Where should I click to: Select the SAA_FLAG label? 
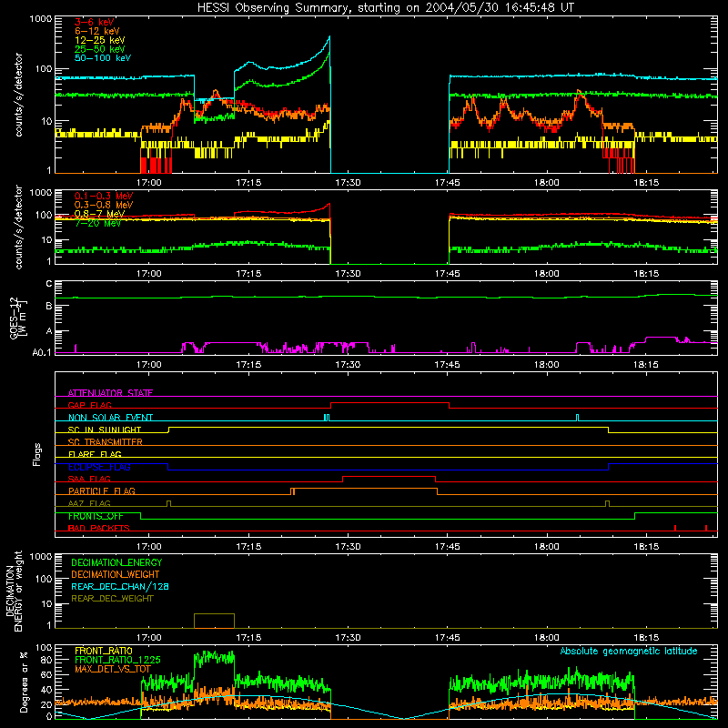coord(89,479)
